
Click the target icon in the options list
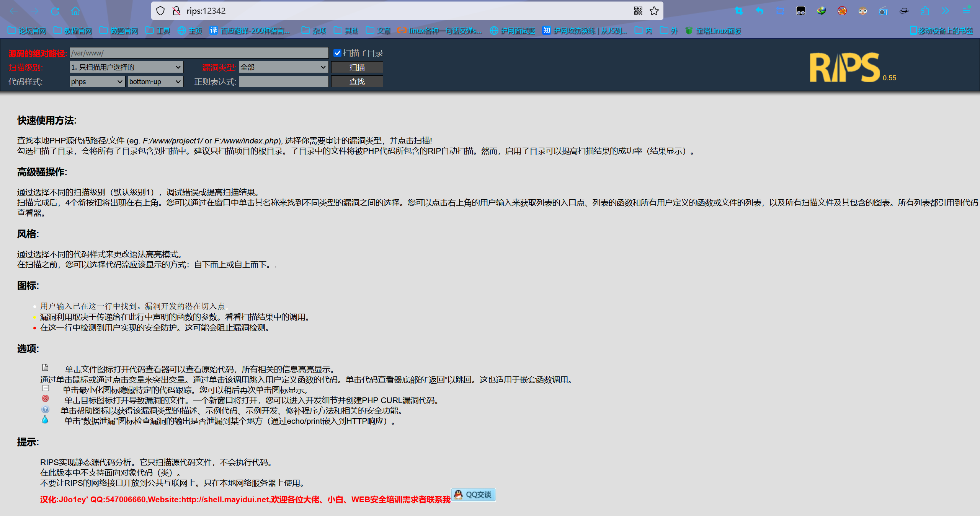click(45, 399)
